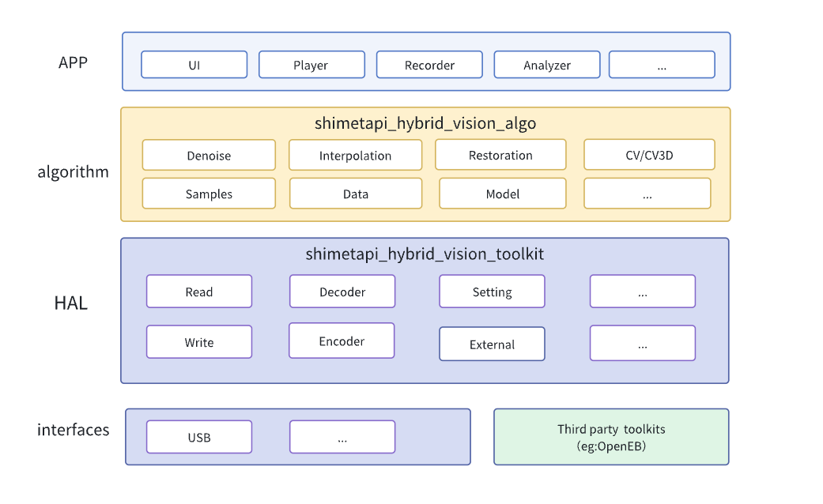Click the External box

[x=493, y=344]
